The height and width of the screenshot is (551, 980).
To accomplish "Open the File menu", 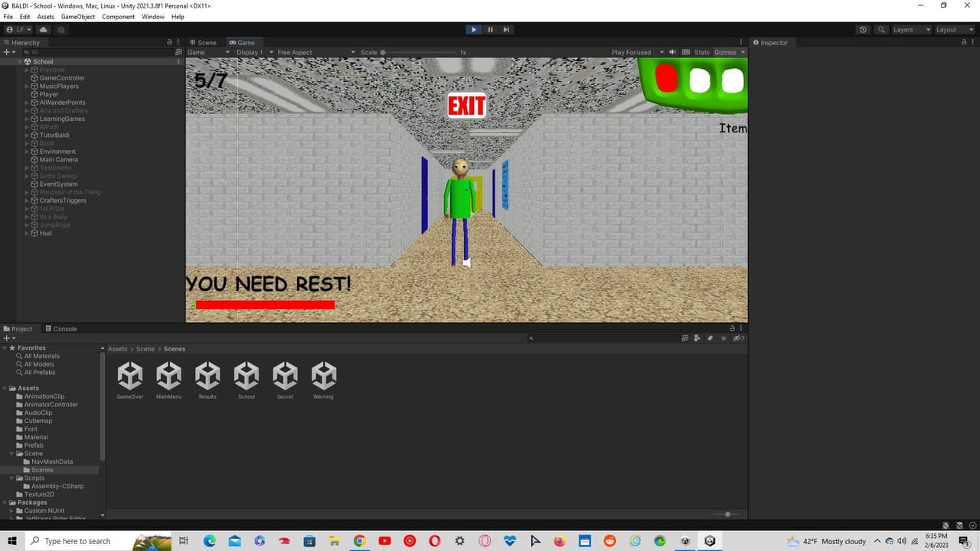I will (x=8, y=17).
